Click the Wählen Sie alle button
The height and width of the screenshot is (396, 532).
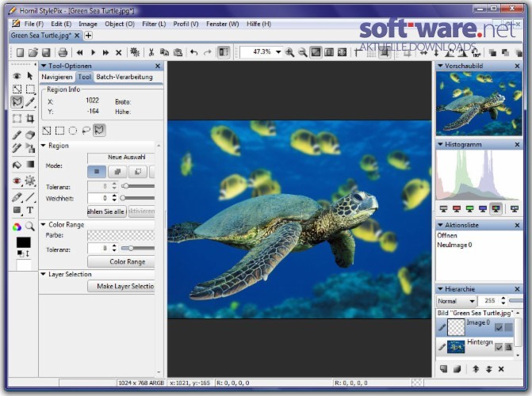[x=106, y=211]
